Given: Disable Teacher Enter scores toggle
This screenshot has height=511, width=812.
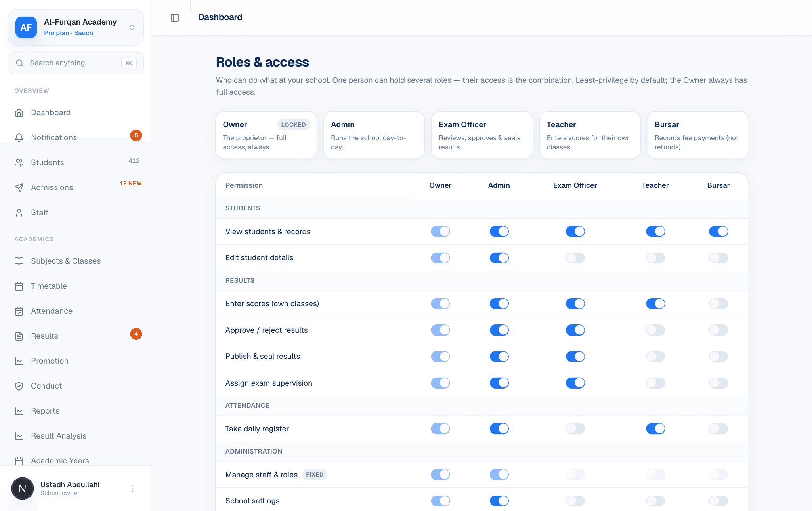Looking at the screenshot, I should coord(655,304).
